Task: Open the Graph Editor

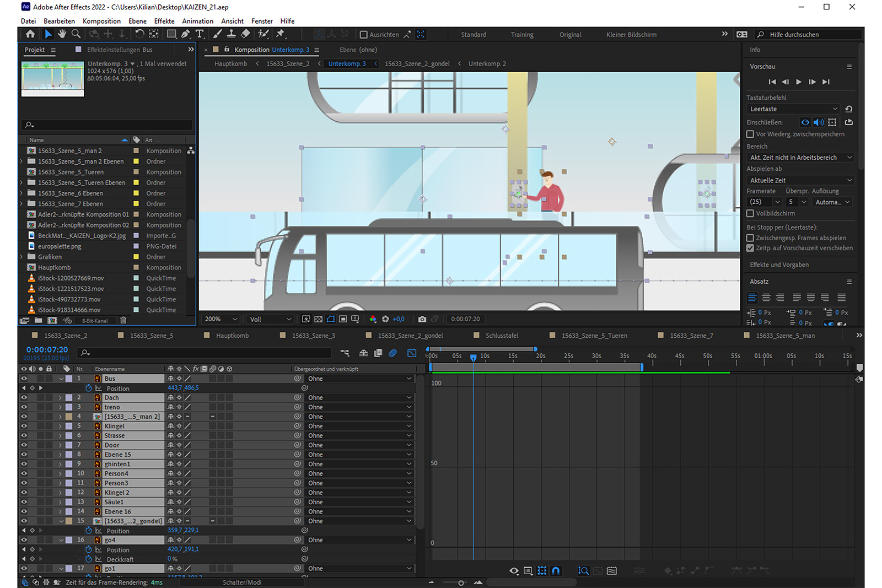Action: pyautogui.click(x=412, y=353)
